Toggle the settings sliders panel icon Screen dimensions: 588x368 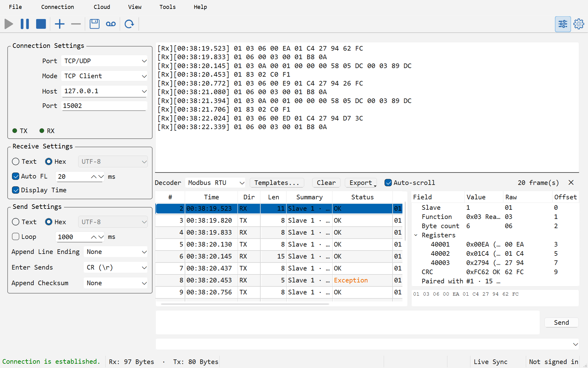tap(563, 24)
